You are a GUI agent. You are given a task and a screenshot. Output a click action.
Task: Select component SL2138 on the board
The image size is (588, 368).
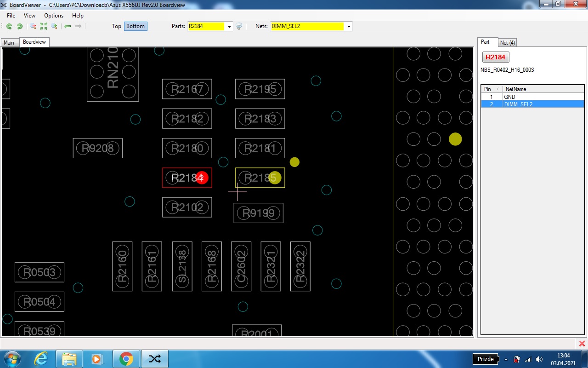[182, 266]
